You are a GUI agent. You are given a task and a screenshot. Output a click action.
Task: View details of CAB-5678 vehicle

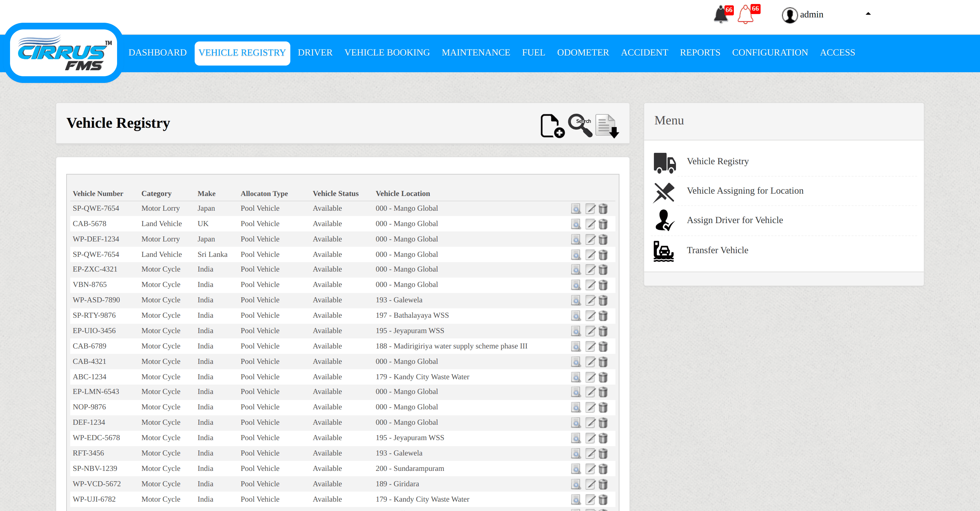click(576, 224)
